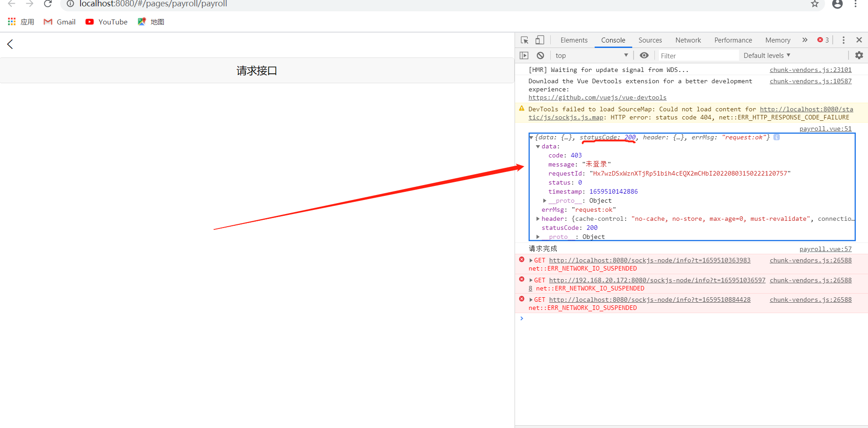Click the browser back arrow
This screenshot has height=428, width=868.
(12, 4)
